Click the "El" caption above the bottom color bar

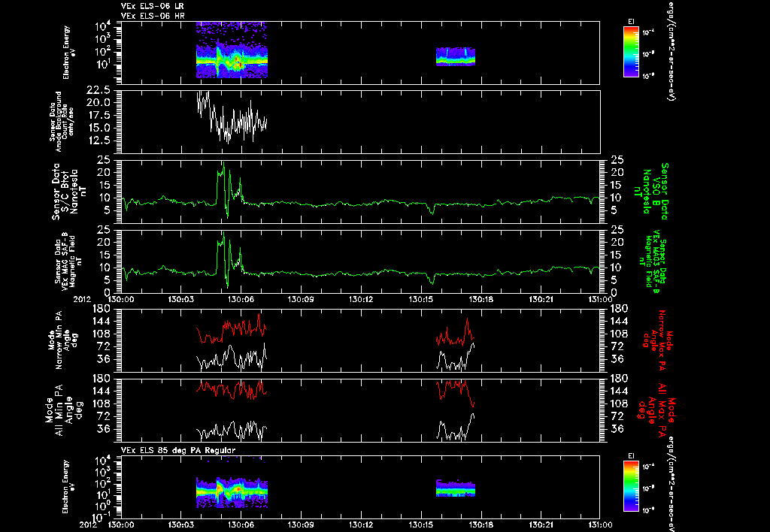(x=631, y=456)
